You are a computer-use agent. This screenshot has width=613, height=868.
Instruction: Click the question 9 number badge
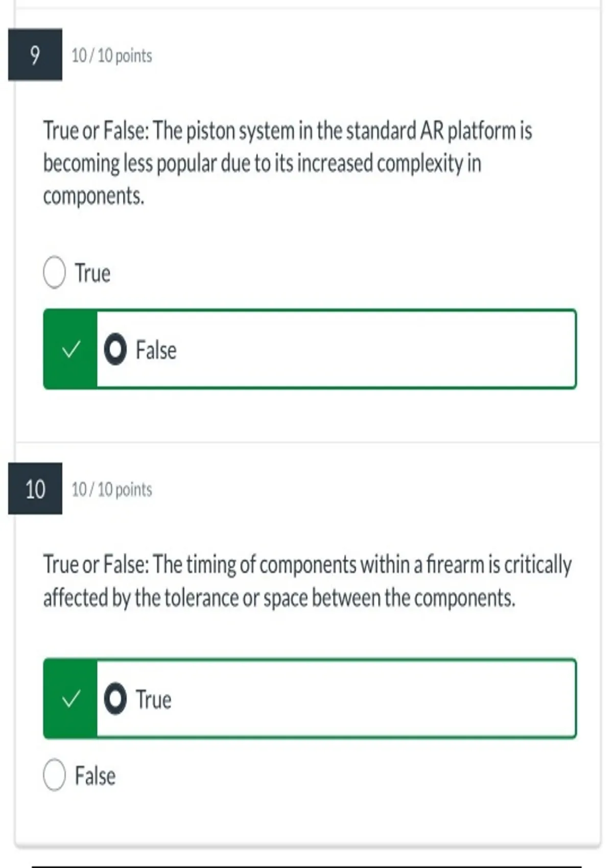click(x=35, y=55)
